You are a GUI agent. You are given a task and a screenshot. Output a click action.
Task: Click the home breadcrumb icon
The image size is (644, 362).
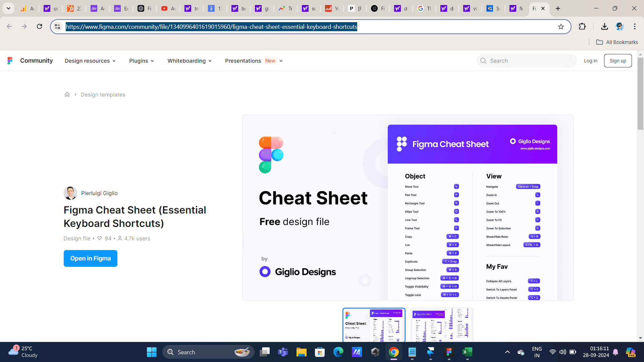click(x=67, y=95)
